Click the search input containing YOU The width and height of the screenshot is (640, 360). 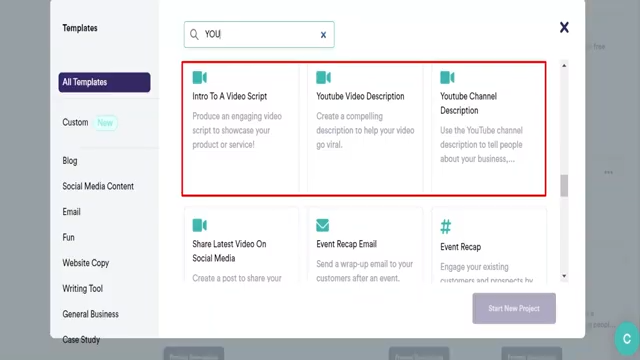point(259,34)
